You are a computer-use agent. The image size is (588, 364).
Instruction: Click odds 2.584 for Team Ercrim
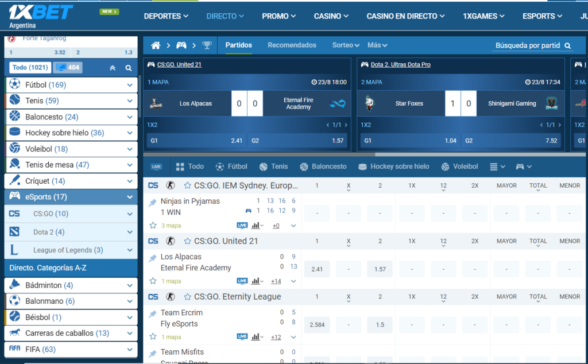pyautogui.click(x=317, y=324)
